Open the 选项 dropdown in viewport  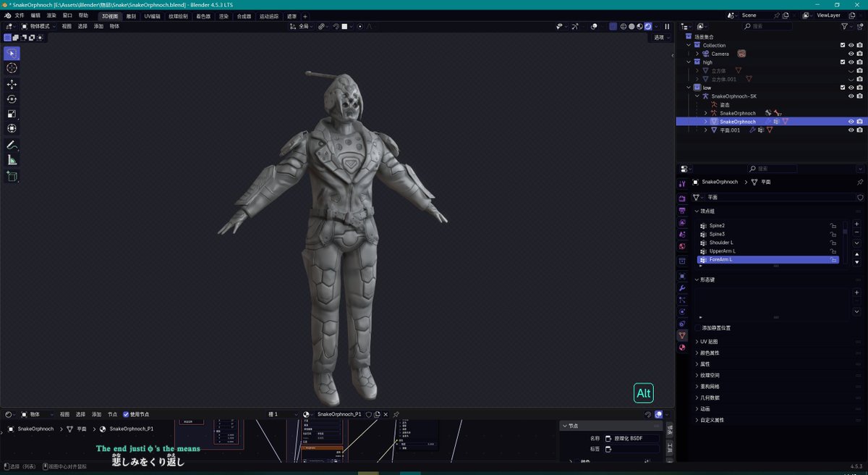click(661, 37)
